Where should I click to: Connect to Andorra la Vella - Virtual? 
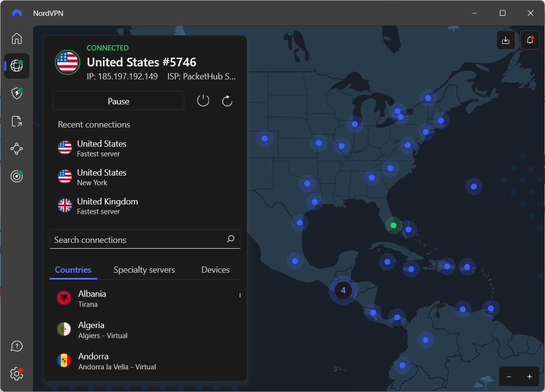tap(145, 361)
